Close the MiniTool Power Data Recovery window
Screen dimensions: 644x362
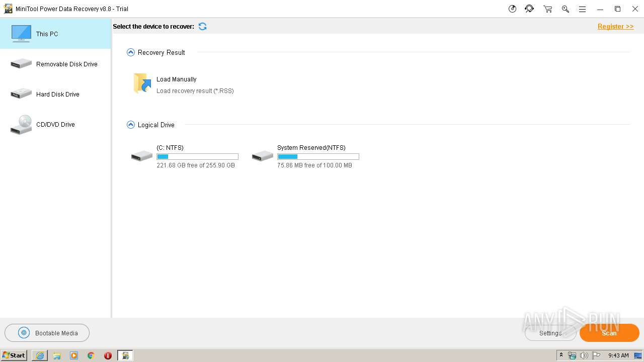(x=635, y=9)
